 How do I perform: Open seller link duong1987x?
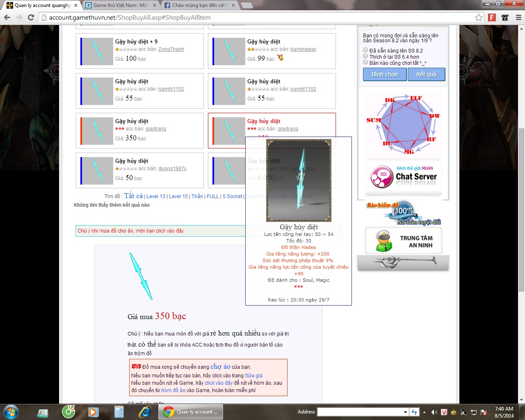click(x=172, y=169)
